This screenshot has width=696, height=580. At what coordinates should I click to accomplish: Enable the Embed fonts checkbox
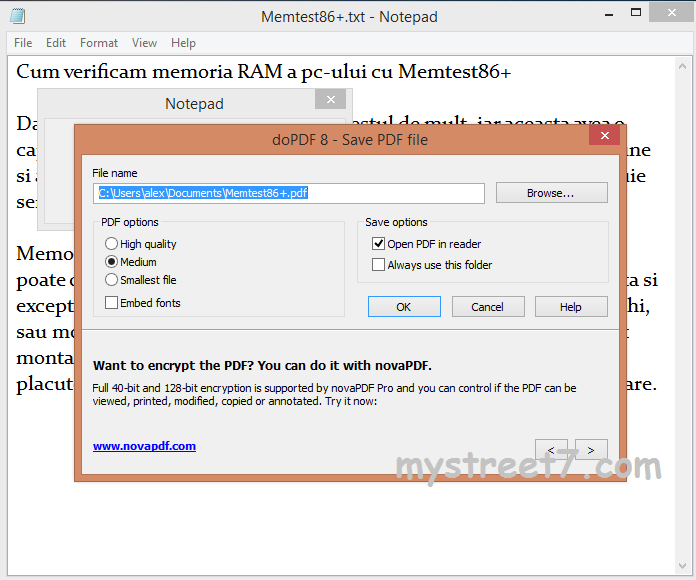tap(111, 303)
